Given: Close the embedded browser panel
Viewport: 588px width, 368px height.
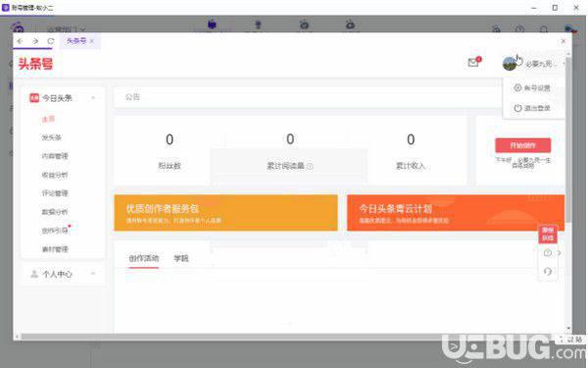Looking at the screenshot, I should click(563, 41).
